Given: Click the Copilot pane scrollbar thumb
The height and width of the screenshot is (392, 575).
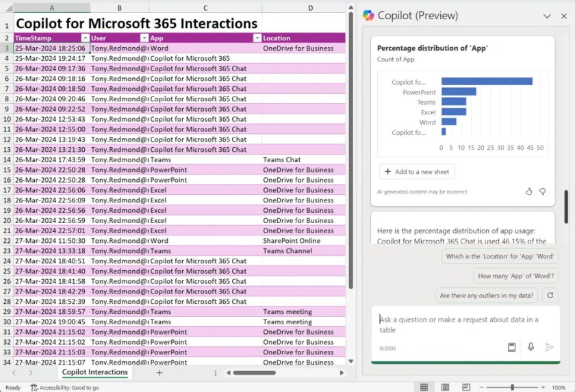Looking at the screenshot, I should pyautogui.click(x=566, y=206).
